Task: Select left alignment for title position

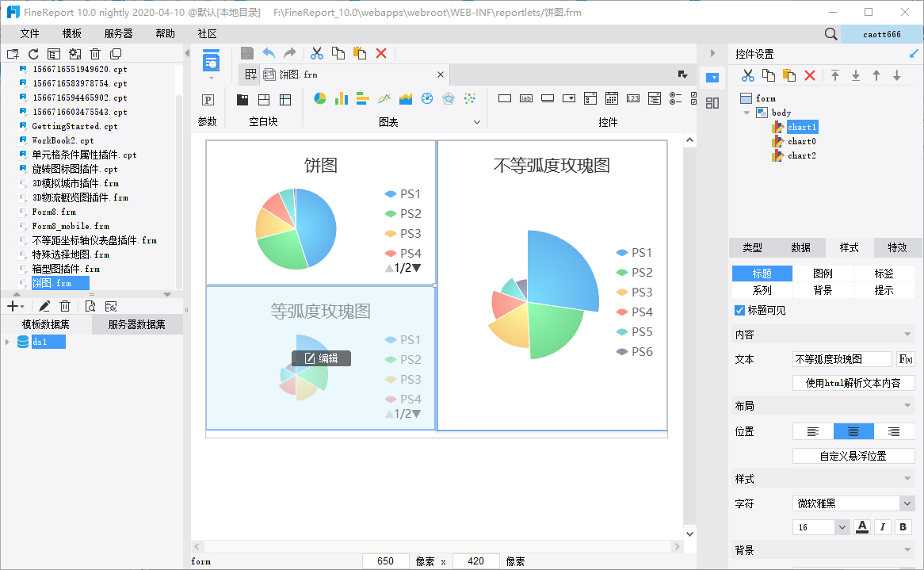Action: pos(812,431)
